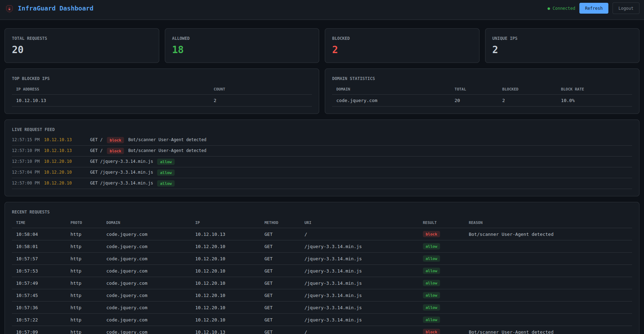Sort by the TIME column header

pos(21,223)
